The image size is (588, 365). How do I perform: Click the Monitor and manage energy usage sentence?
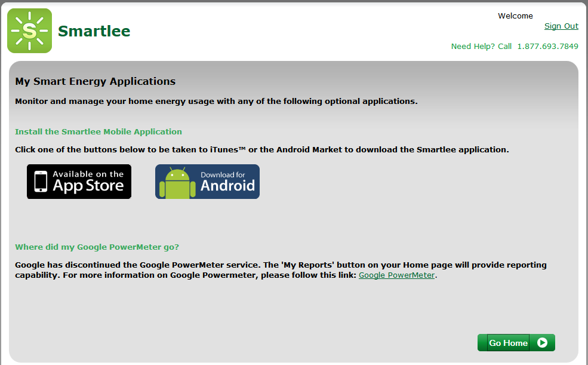click(216, 101)
